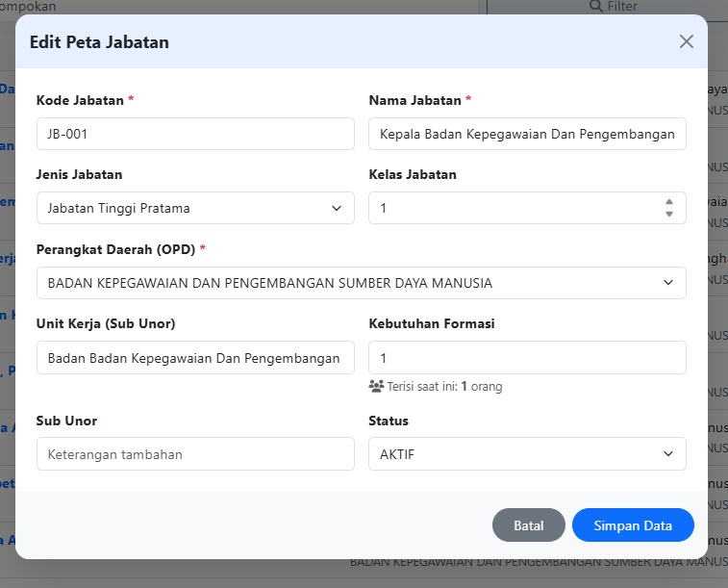Click the Sub Unor Keterangan tambahan field
Viewport: 728px width, 588px height.
click(195, 454)
